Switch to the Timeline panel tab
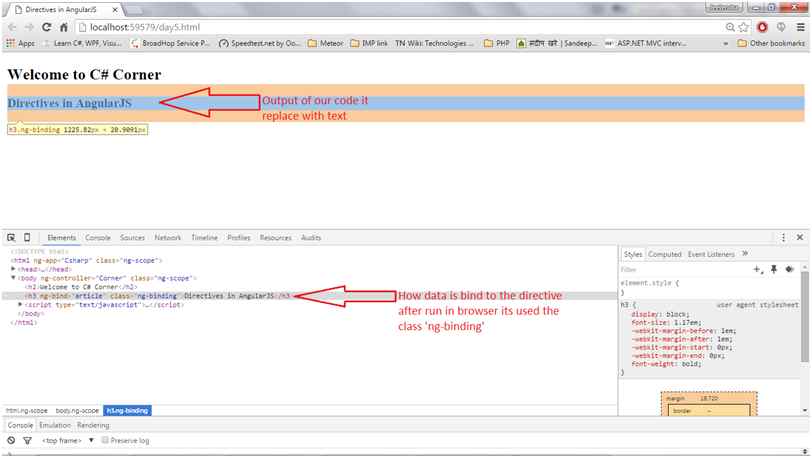812x458 pixels. [x=205, y=237]
